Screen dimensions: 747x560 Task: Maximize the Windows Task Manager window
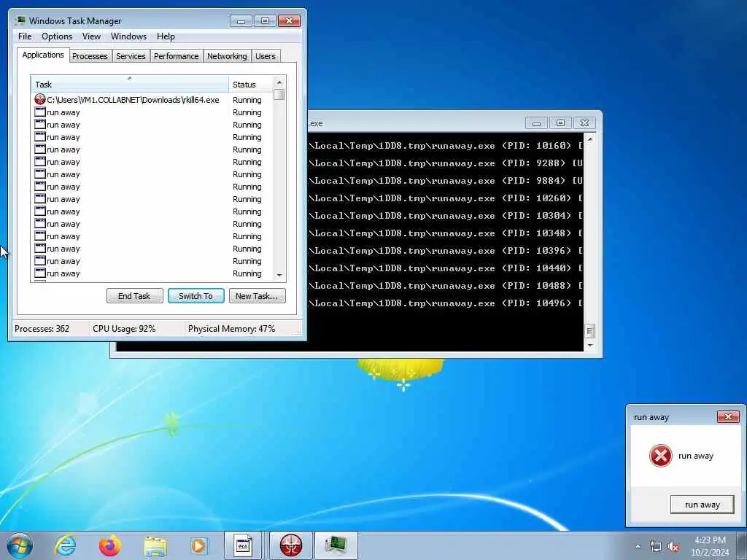click(x=265, y=20)
